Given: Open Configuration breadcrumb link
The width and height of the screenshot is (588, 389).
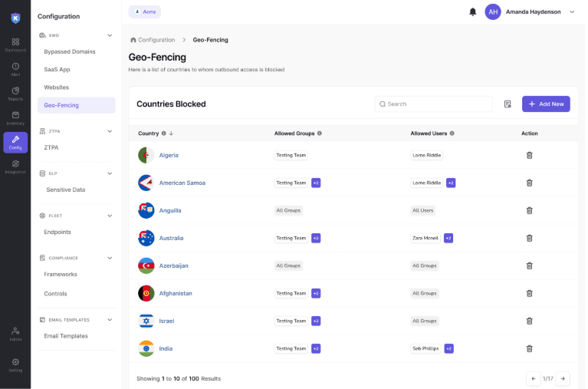Looking at the screenshot, I should pos(156,40).
